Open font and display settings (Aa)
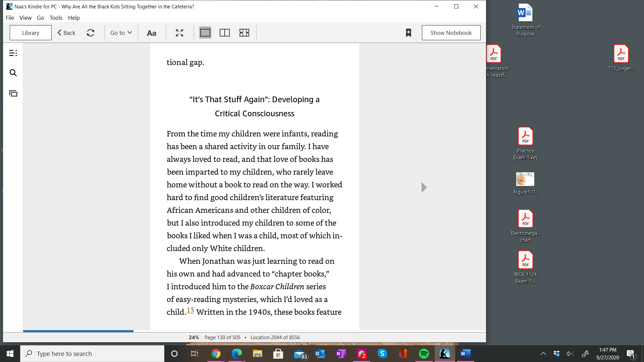The height and width of the screenshot is (362, 644). pyautogui.click(x=152, y=33)
